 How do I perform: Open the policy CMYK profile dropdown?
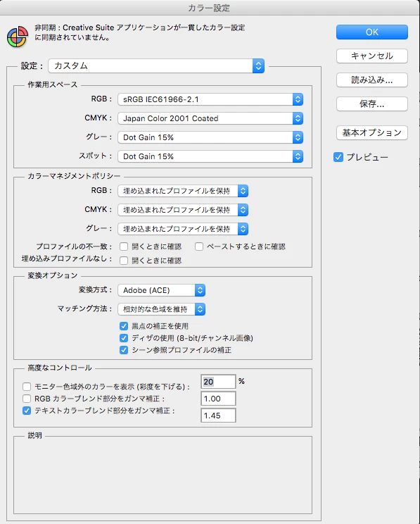[x=183, y=210]
